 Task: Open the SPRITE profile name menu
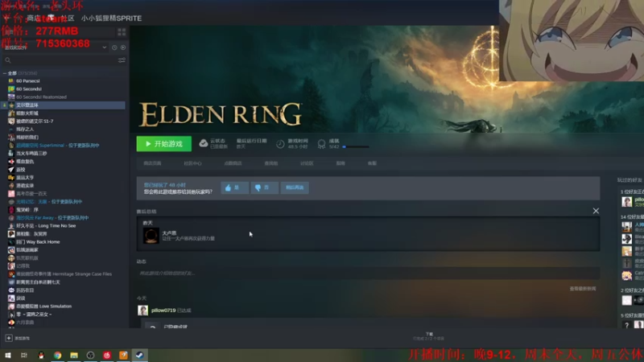click(x=111, y=18)
